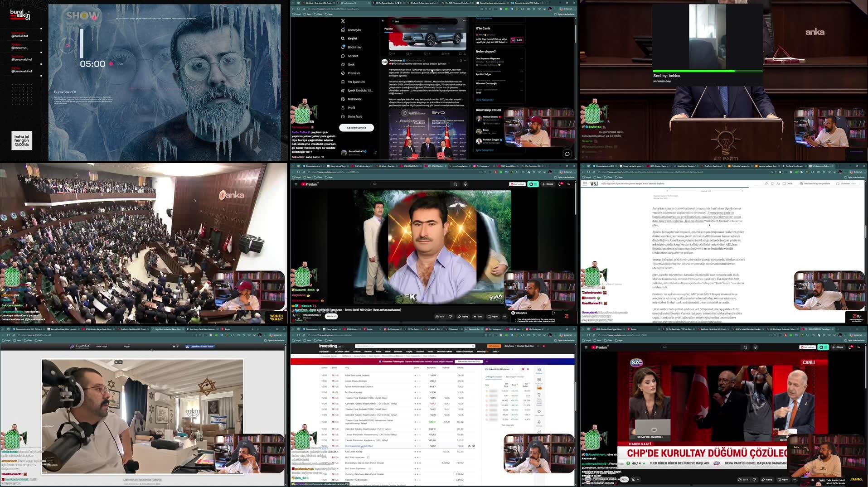Image resolution: width=868 pixels, height=487 pixels.
Task: Toggle the teal switch in Dibek video YouTube
Action: [x=533, y=184]
